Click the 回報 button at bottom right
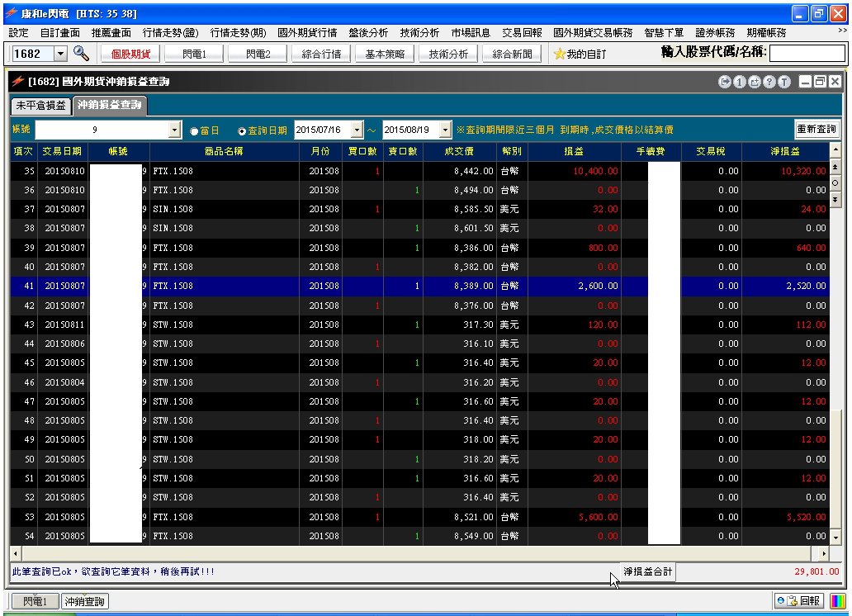The image size is (852, 616). point(799,601)
